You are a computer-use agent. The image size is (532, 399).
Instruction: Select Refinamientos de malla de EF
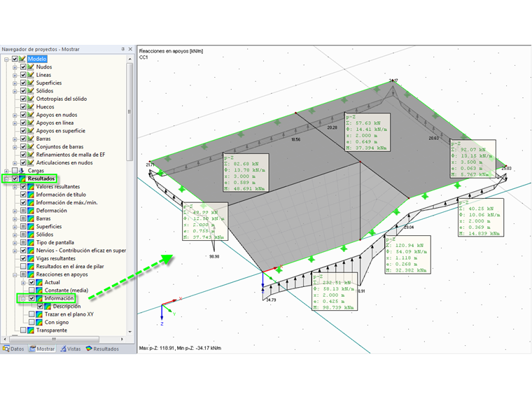[71, 155]
